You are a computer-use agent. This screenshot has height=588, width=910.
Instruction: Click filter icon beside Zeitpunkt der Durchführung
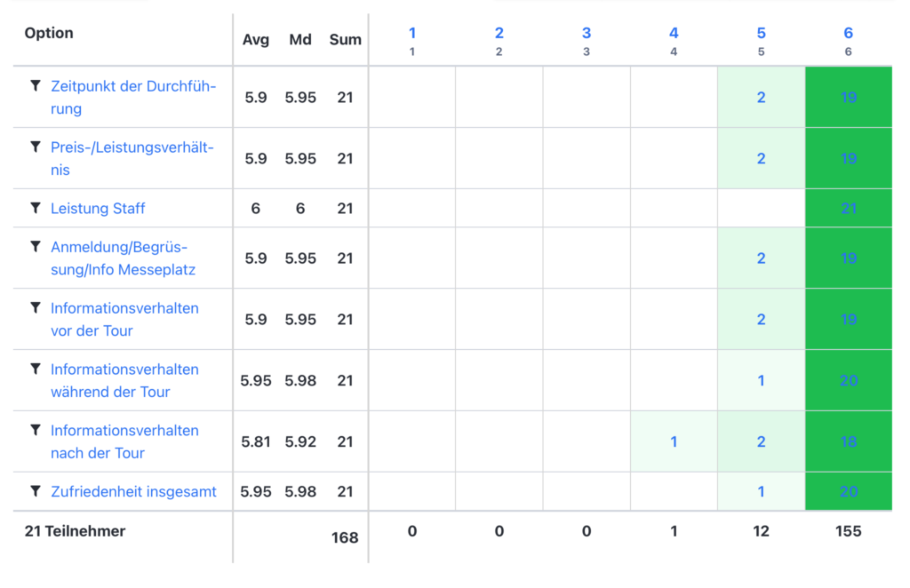point(36,86)
